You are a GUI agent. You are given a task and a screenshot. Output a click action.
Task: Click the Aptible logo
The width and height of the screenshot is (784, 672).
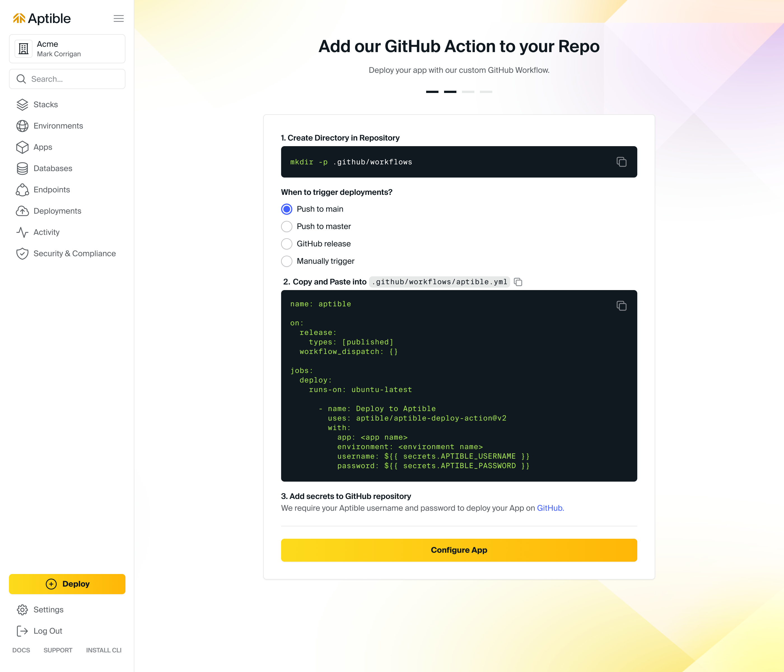(42, 18)
